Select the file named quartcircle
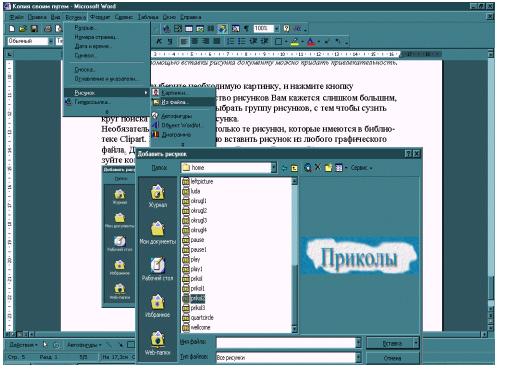This screenshot has height=384, width=512. (198, 318)
